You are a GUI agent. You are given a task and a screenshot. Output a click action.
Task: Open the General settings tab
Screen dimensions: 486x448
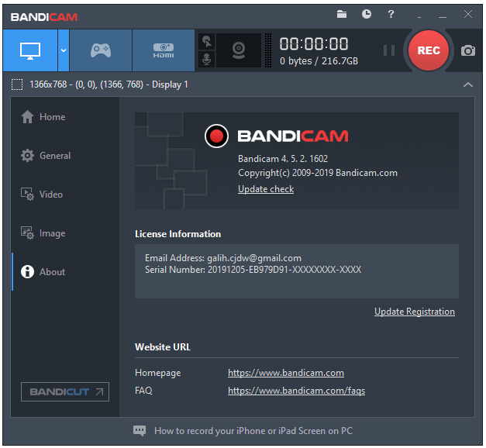coord(65,156)
